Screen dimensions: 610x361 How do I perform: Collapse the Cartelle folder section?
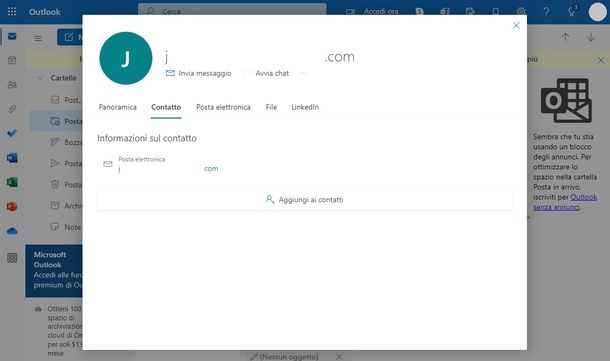(40, 78)
